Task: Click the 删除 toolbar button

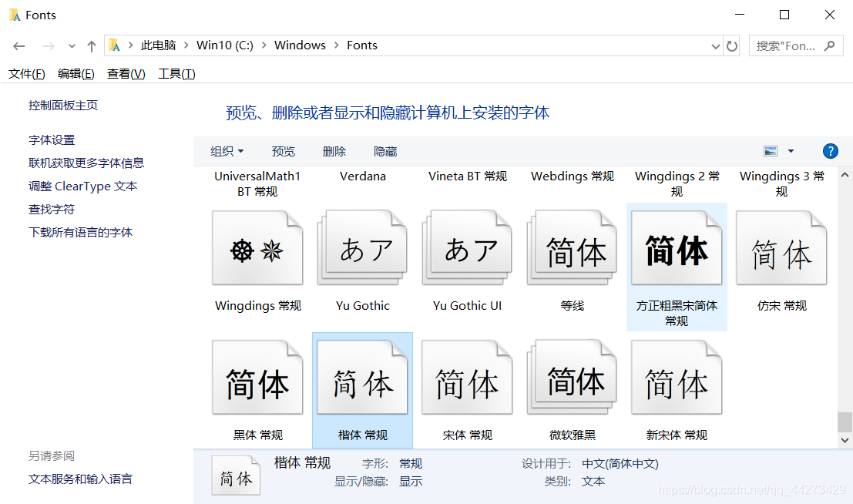Action: tap(334, 151)
